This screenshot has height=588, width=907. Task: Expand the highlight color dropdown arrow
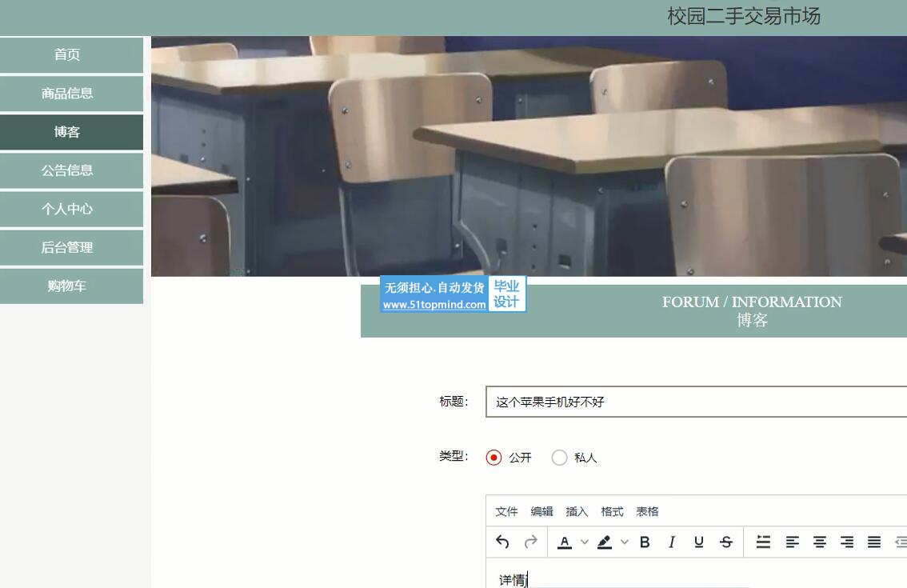click(624, 542)
